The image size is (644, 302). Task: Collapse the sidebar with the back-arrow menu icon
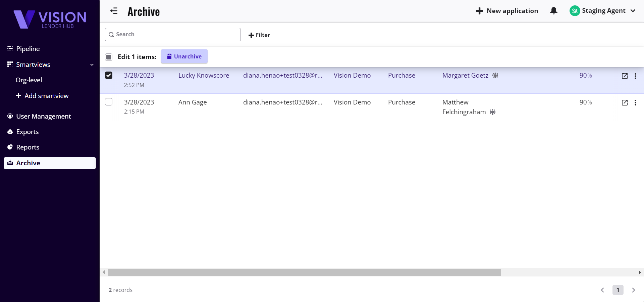pos(114,11)
